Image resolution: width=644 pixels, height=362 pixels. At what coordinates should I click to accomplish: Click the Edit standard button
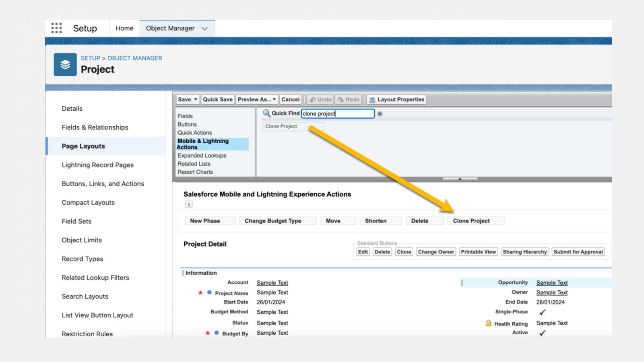click(x=363, y=252)
